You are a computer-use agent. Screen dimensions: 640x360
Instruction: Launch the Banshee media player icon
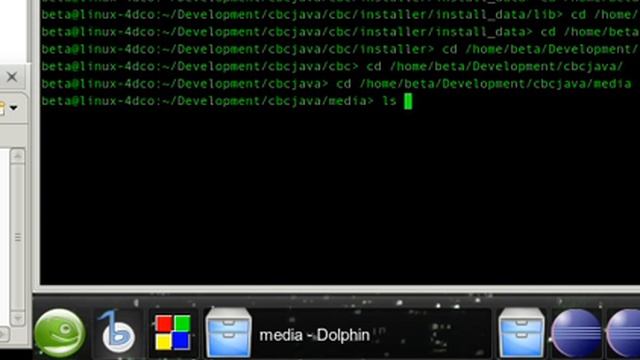coord(118,332)
